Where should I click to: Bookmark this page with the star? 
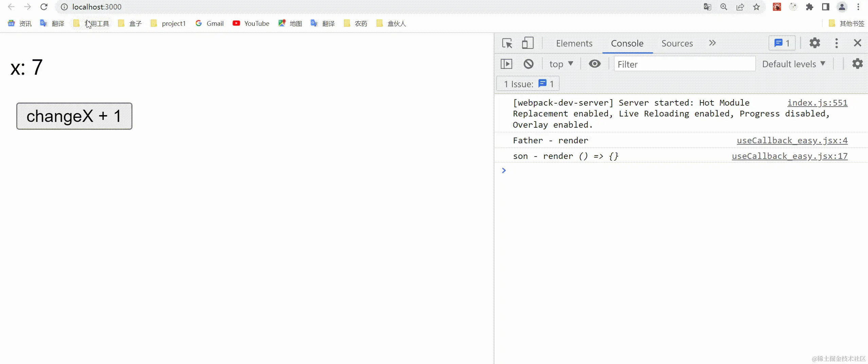[x=756, y=7]
